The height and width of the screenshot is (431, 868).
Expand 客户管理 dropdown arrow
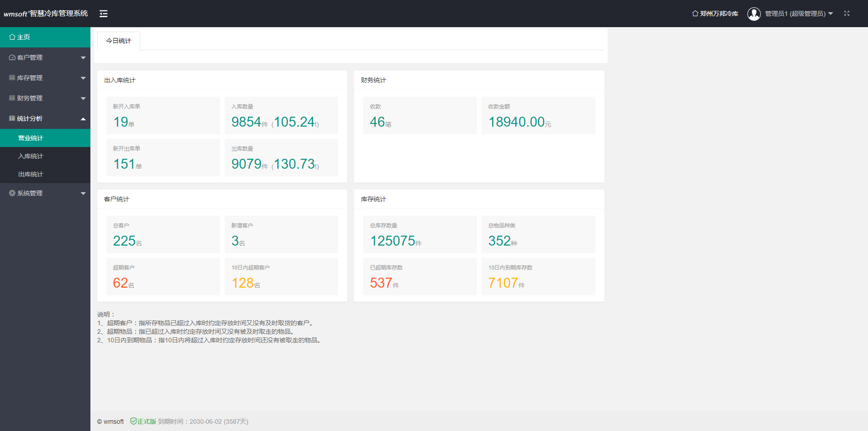83,58
